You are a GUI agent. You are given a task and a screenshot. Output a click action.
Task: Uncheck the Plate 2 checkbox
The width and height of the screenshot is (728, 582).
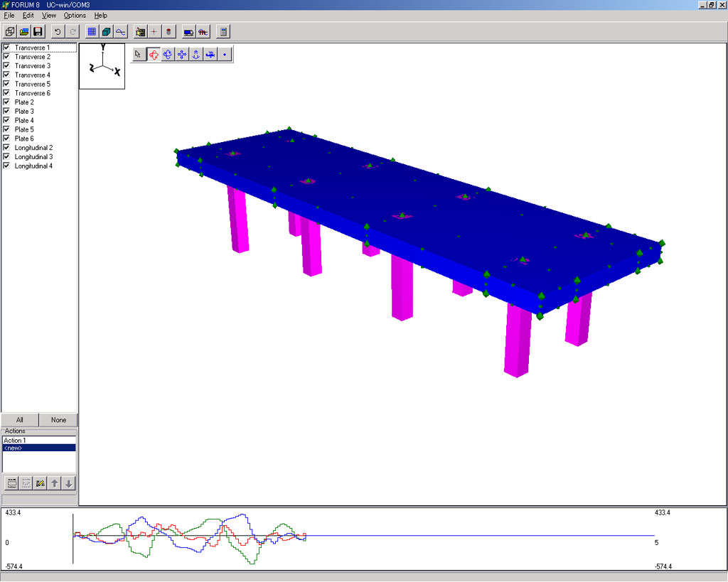pyautogui.click(x=6, y=102)
